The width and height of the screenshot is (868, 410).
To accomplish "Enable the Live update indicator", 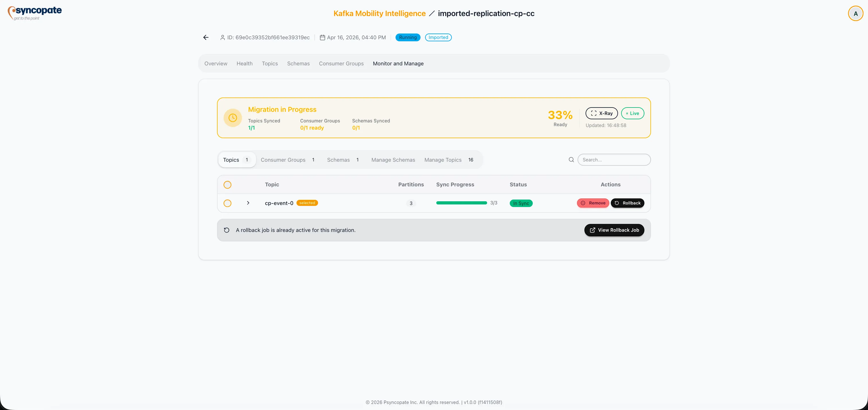I will [x=632, y=114].
